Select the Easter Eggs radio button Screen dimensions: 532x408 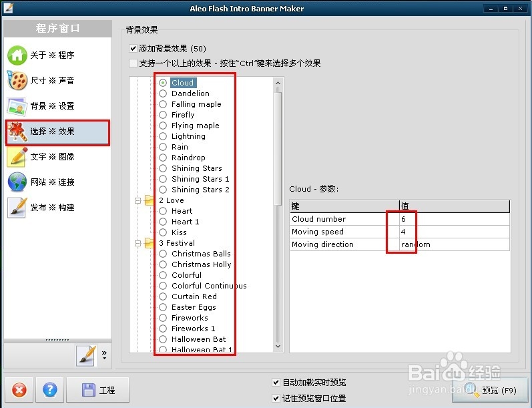tap(163, 307)
